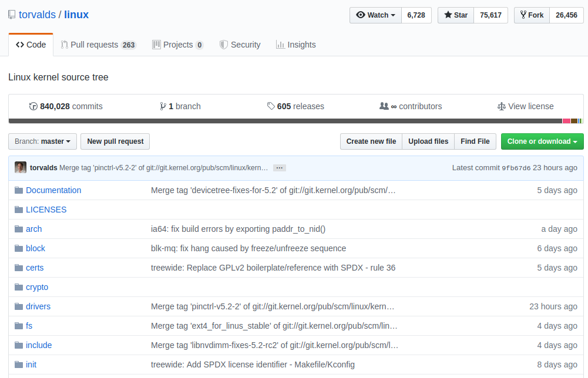
Task: Click the dark gray language bar segment
Action: click(285, 121)
